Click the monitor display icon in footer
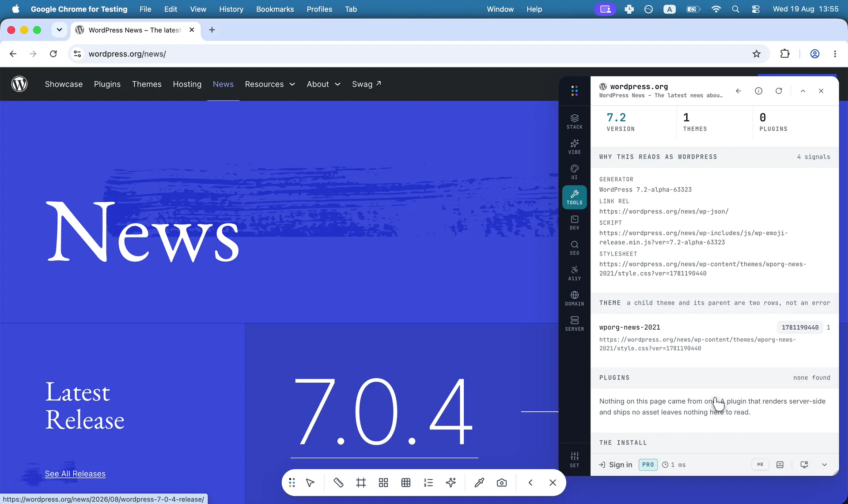Image resolution: width=848 pixels, height=504 pixels. (x=804, y=465)
